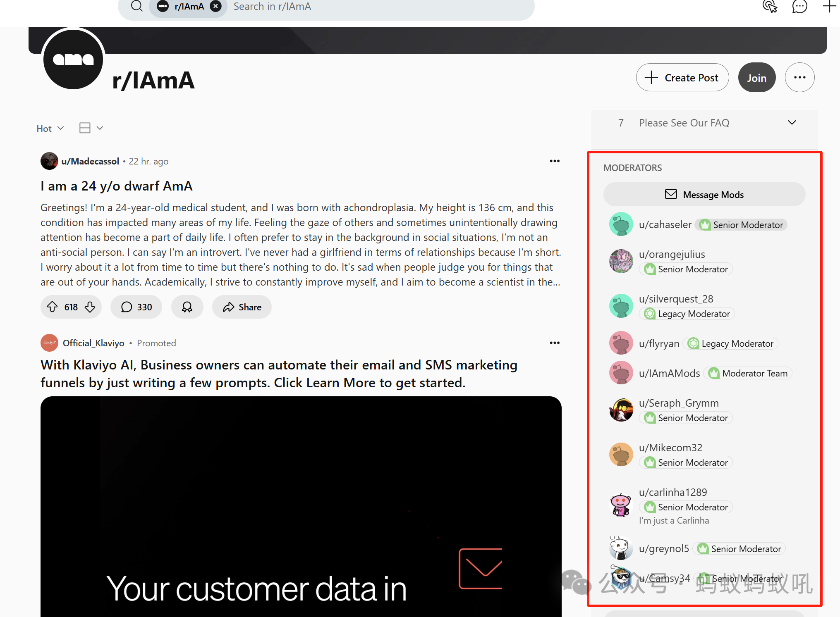Expand Please See Our FAQ rule

[792, 123]
